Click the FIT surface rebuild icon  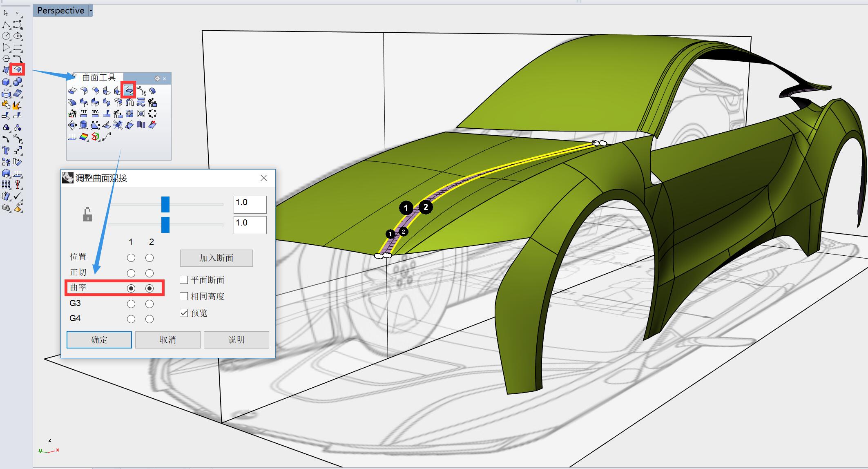pos(84,113)
